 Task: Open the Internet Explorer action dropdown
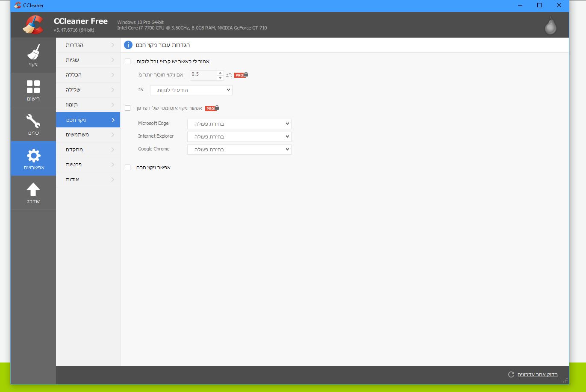click(239, 137)
